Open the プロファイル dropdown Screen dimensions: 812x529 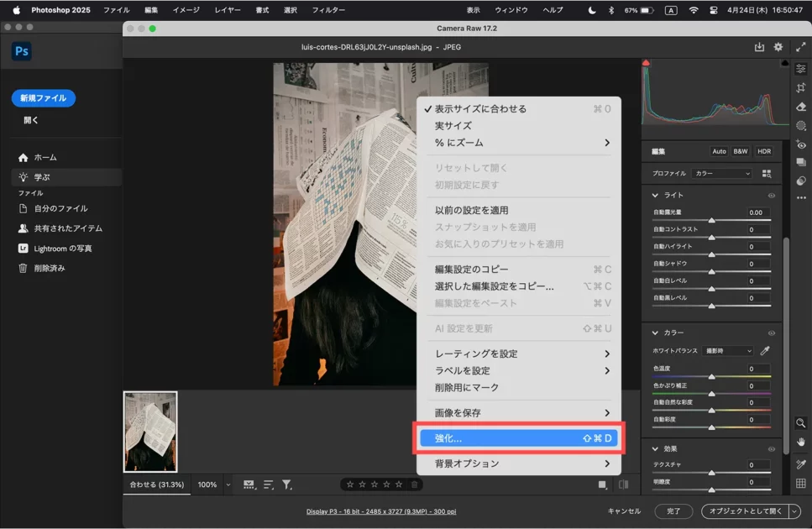pyautogui.click(x=722, y=174)
